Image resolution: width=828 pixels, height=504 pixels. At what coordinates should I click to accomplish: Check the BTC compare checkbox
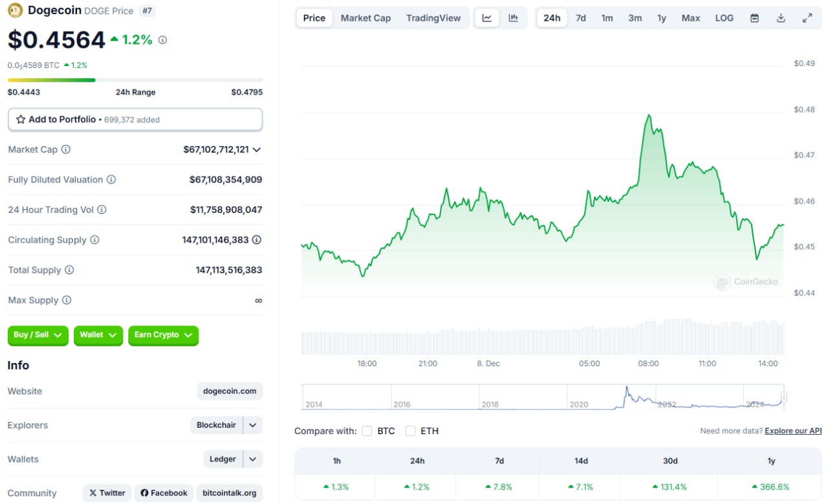pyautogui.click(x=367, y=431)
